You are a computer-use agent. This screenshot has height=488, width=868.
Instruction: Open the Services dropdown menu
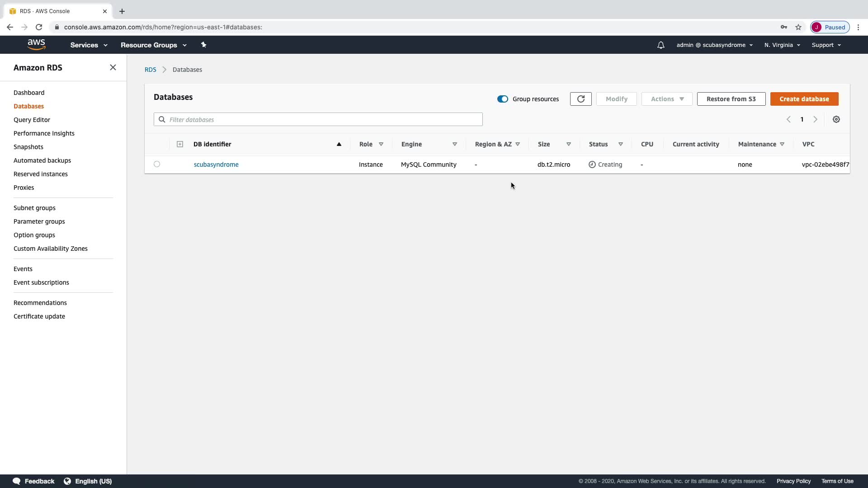[x=89, y=45]
